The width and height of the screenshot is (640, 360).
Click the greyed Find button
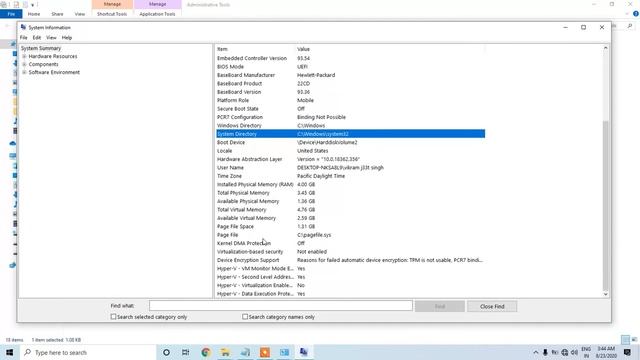click(x=440, y=306)
